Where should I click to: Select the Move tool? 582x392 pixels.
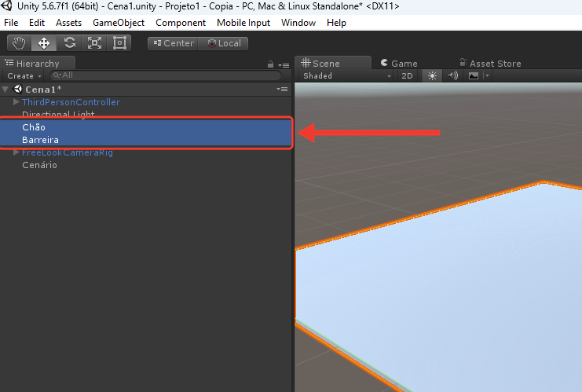click(44, 43)
